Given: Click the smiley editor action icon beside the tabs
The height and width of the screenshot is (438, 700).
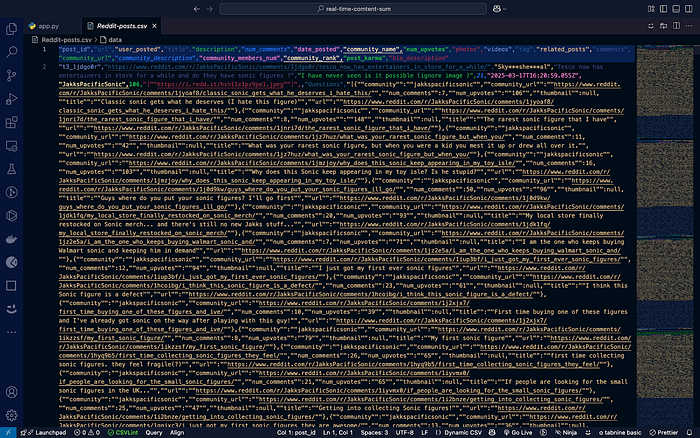Looking at the screenshot, I should [651, 26].
